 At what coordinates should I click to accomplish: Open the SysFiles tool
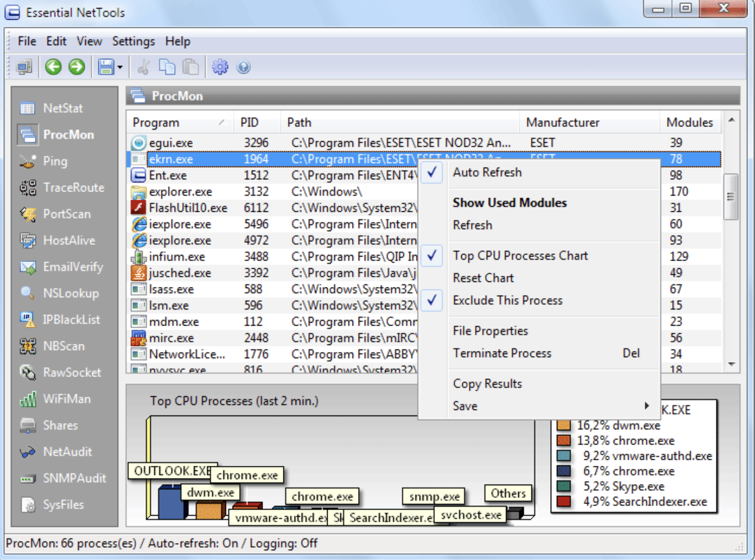tap(52, 504)
